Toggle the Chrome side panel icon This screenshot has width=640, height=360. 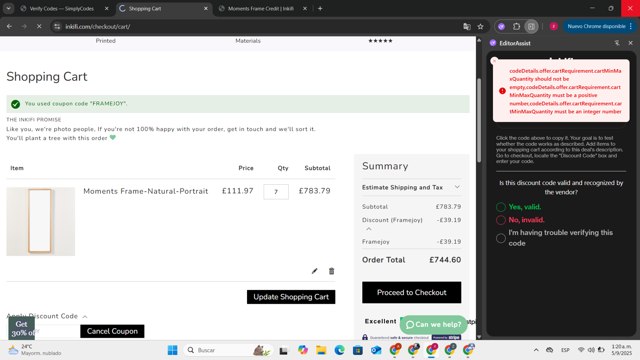click(531, 27)
